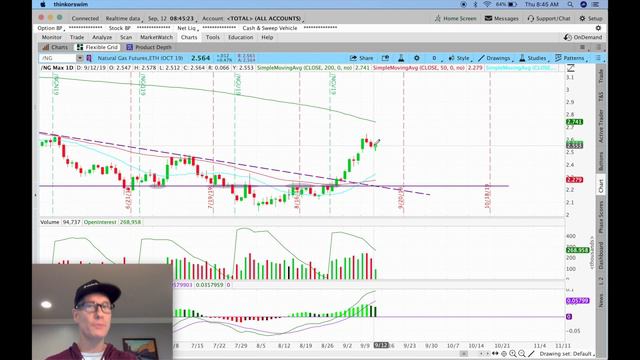Screen dimensions: 640x360
Task: Open the Help tab
Action: tap(267, 37)
